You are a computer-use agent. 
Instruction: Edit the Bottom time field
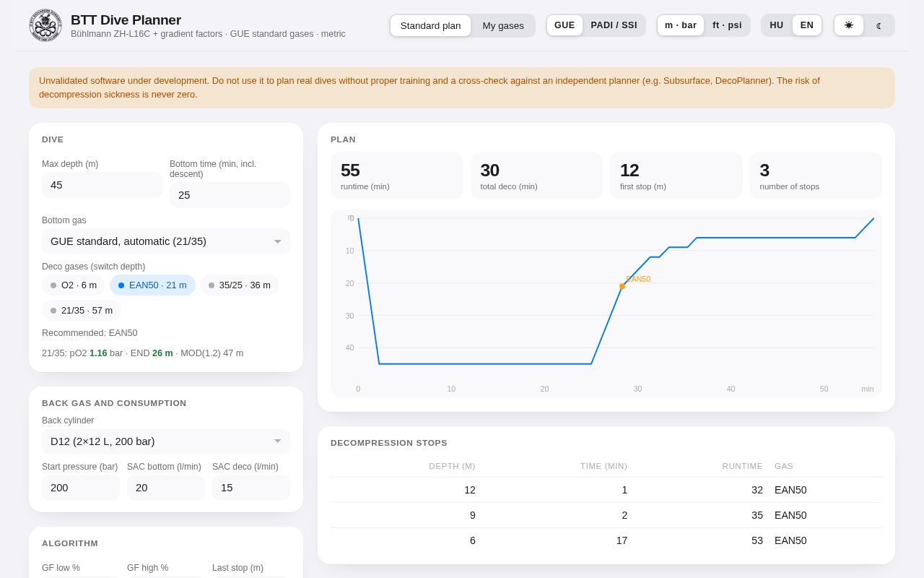(230, 195)
